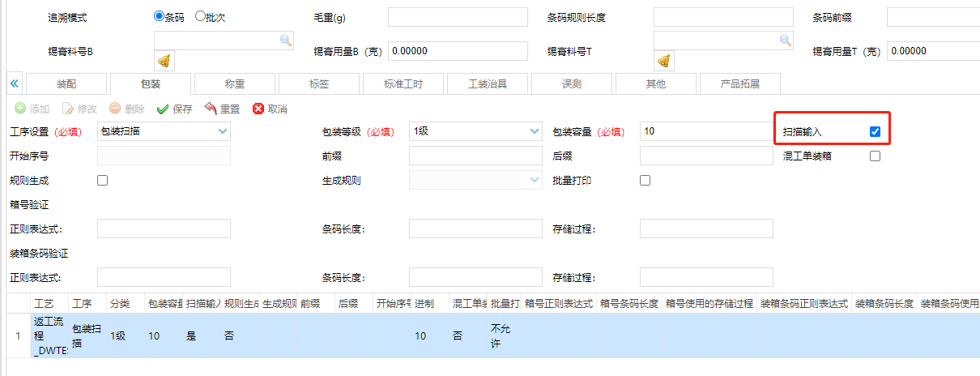980x376 pixels.
Task: Click the 添加 button
Action: [x=32, y=109]
